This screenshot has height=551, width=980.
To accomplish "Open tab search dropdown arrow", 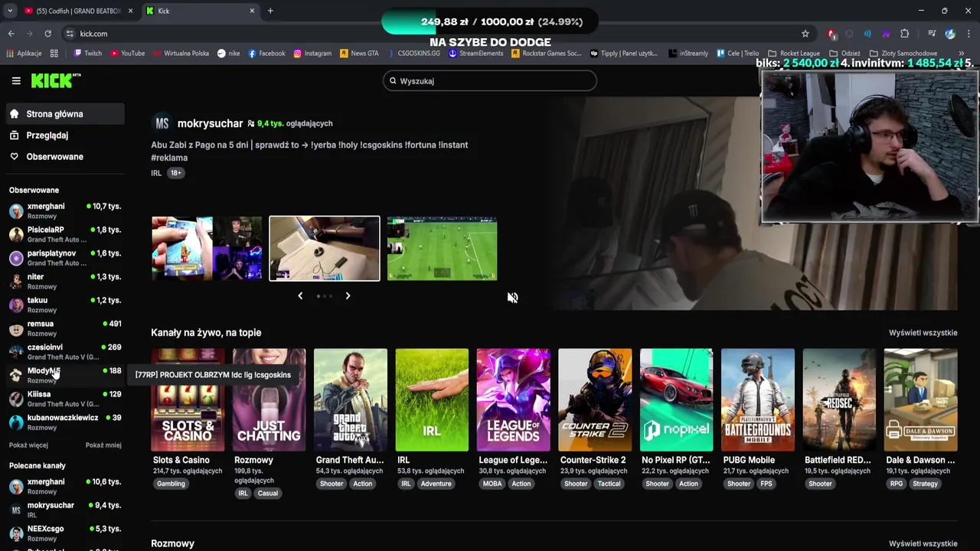I will coord(10,11).
